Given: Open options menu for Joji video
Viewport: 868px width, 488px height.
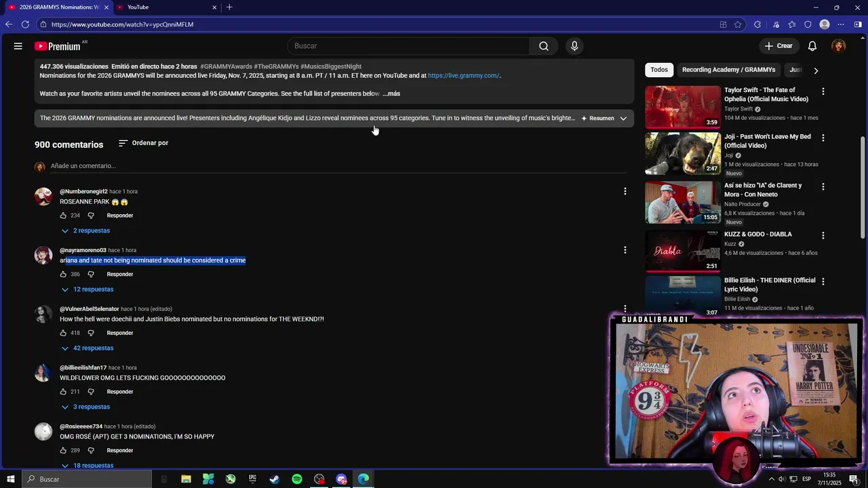Looking at the screenshot, I should (x=823, y=138).
